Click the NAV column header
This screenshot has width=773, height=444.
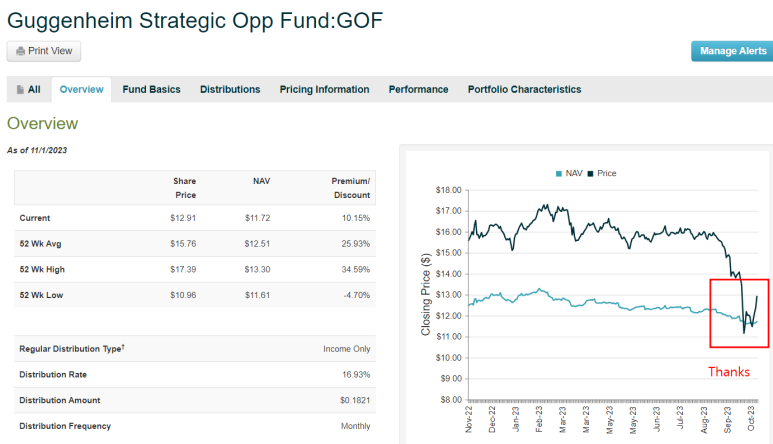(x=262, y=181)
